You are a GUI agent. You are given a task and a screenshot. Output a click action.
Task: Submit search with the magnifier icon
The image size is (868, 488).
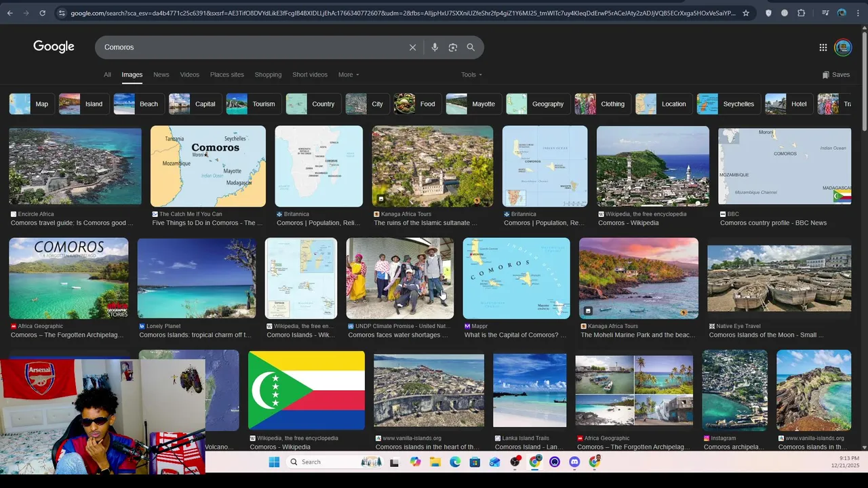coord(471,47)
